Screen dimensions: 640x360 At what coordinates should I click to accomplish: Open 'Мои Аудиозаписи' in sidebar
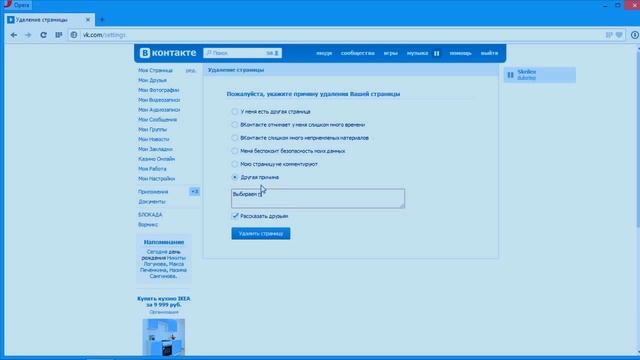tap(159, 110)
